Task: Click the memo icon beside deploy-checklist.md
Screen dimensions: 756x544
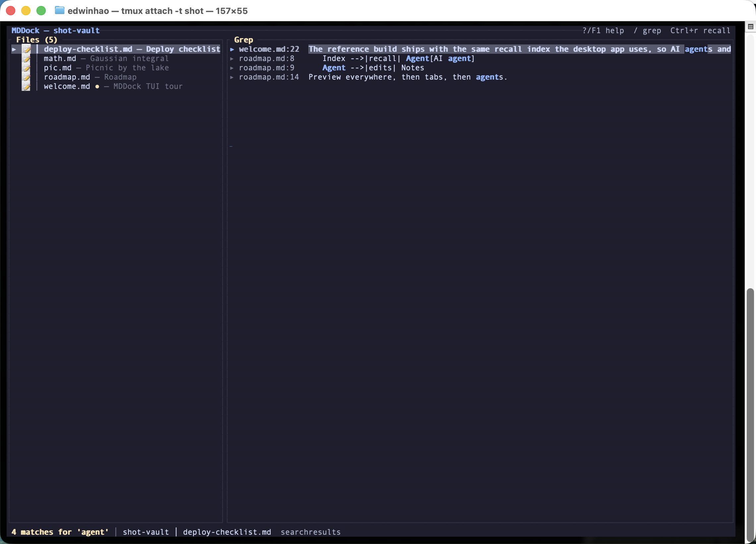Action: pos(26,49)
